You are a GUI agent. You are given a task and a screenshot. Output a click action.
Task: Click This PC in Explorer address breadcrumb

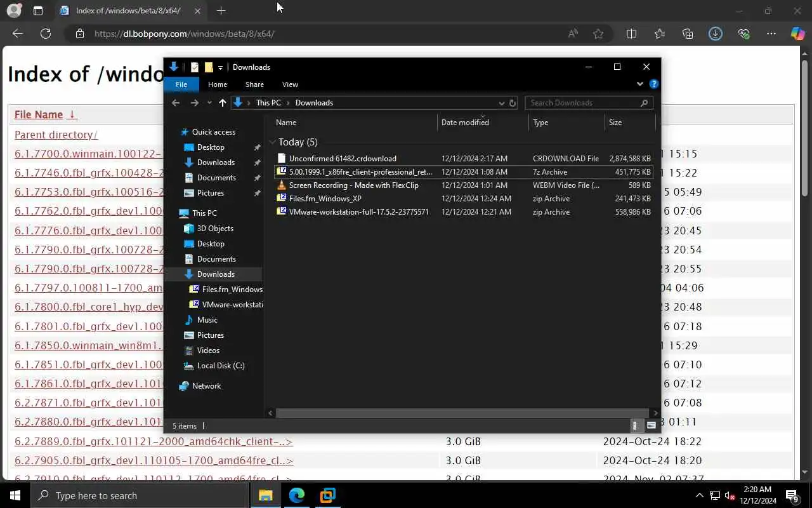[x=268, y=103]
